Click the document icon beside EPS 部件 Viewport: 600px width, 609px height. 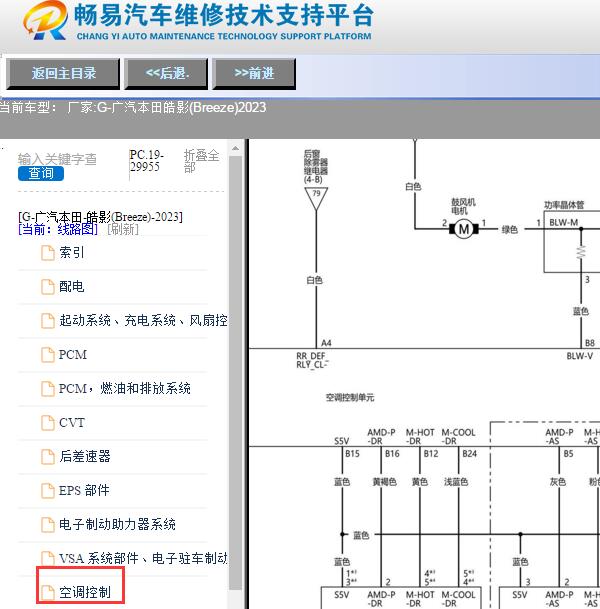[x=48, y=491]
